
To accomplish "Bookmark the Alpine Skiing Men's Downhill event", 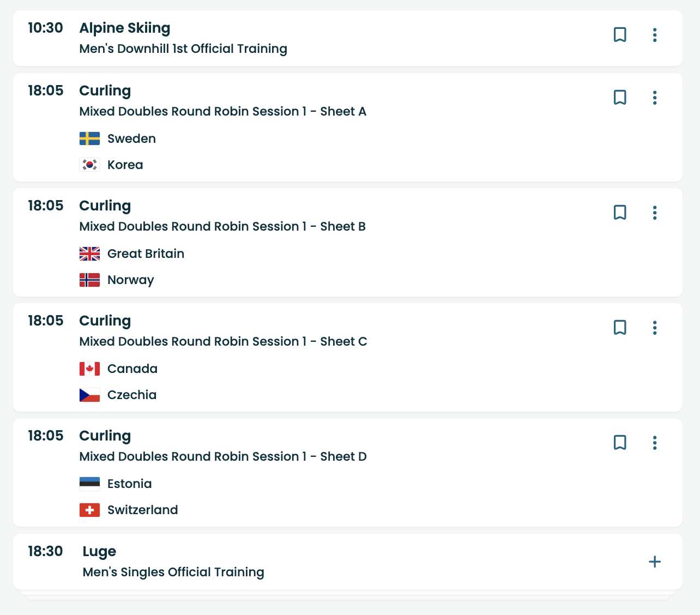I will [620, 35].
